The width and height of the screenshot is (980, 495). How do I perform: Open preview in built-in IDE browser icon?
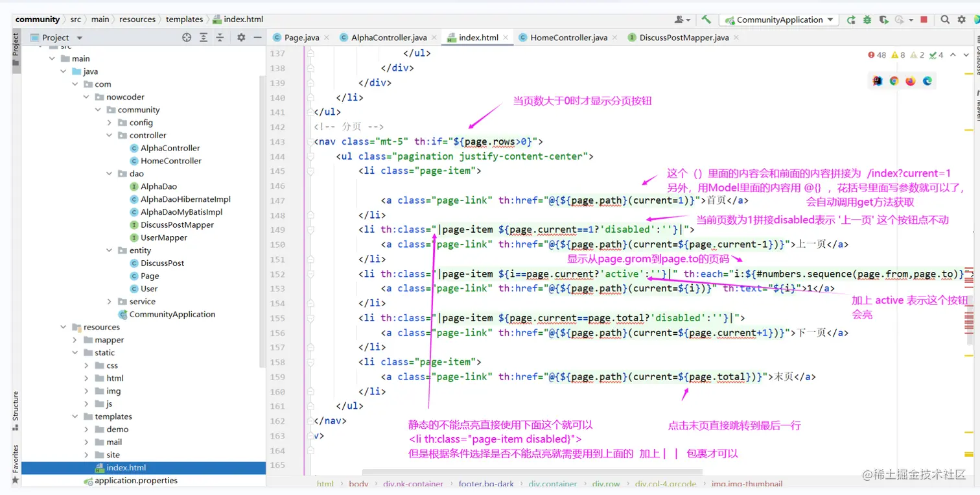pyautogui.click(x=877, y=81)
